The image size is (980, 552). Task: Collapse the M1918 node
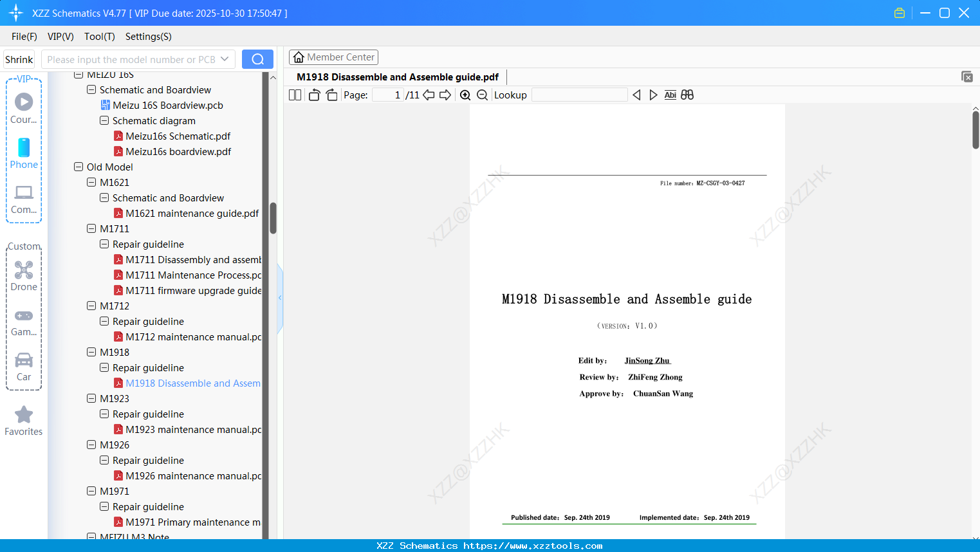(x=91, y=352)
